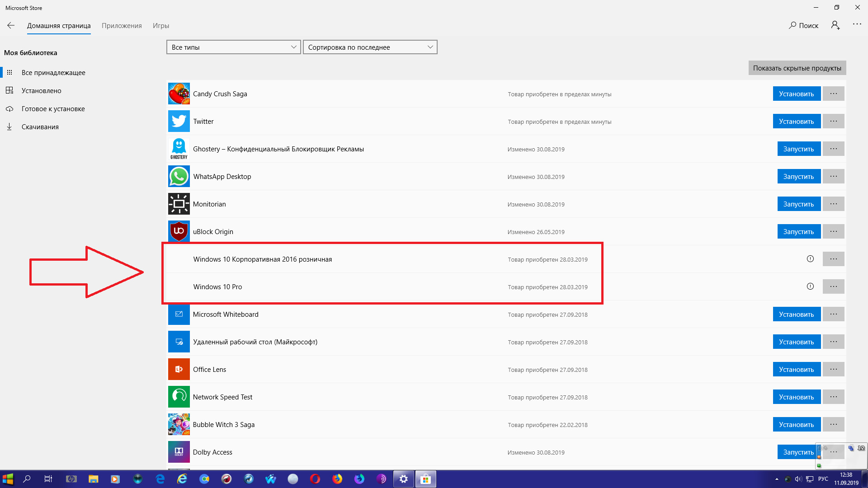868x488 pixels.
Task: Select Windows 10 Pro title text
Action: pyautogui.click(x=217, y=287)
